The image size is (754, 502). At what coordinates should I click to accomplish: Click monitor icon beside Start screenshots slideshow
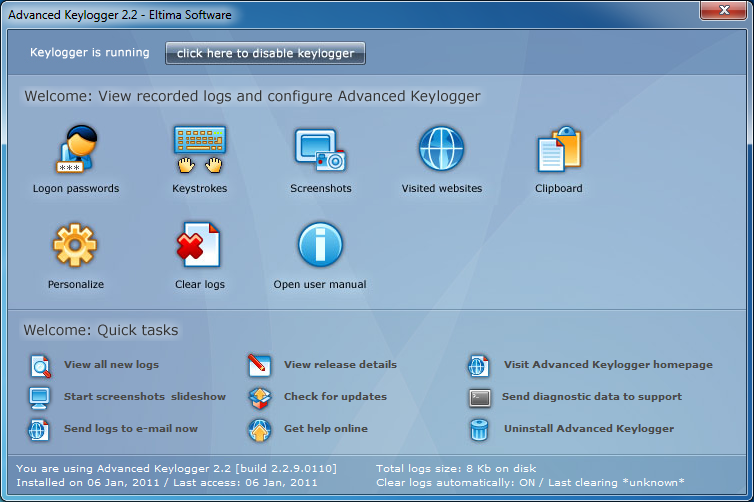point(39,398)
